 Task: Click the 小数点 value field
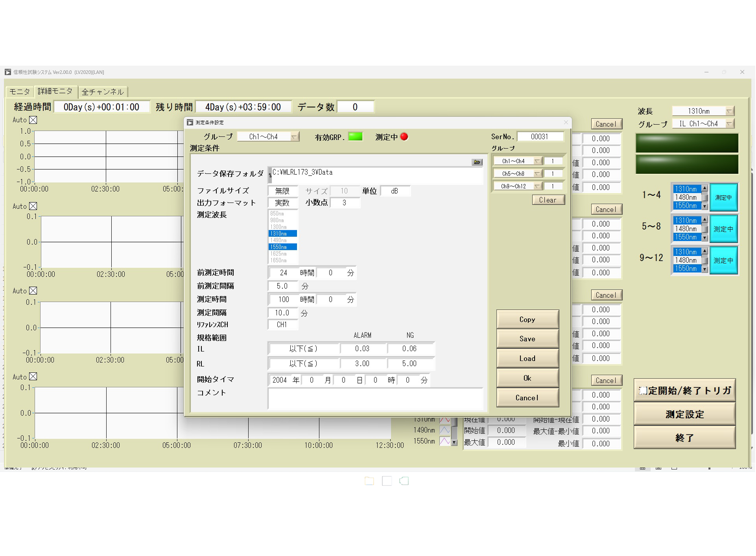click(345, 203)
